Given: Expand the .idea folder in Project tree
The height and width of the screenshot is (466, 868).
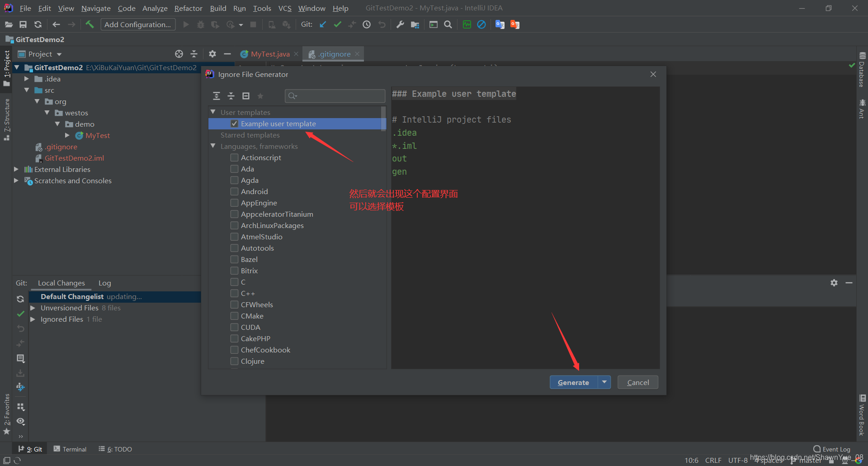Looking at the screenshot, I should (x=26, y=79).
